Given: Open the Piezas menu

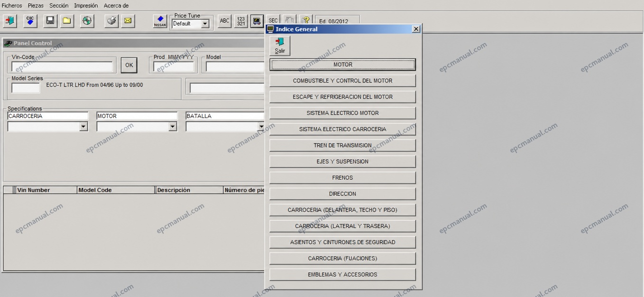Looking at the screenshot, I should click(36, 6).
